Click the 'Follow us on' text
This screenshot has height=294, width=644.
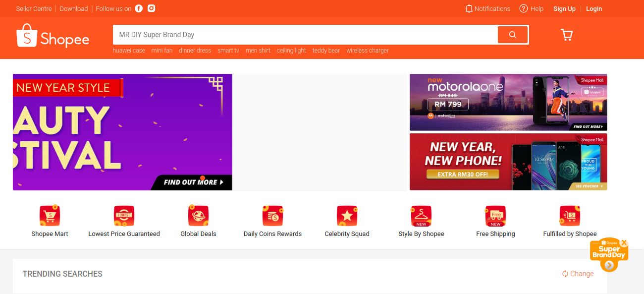113,8
